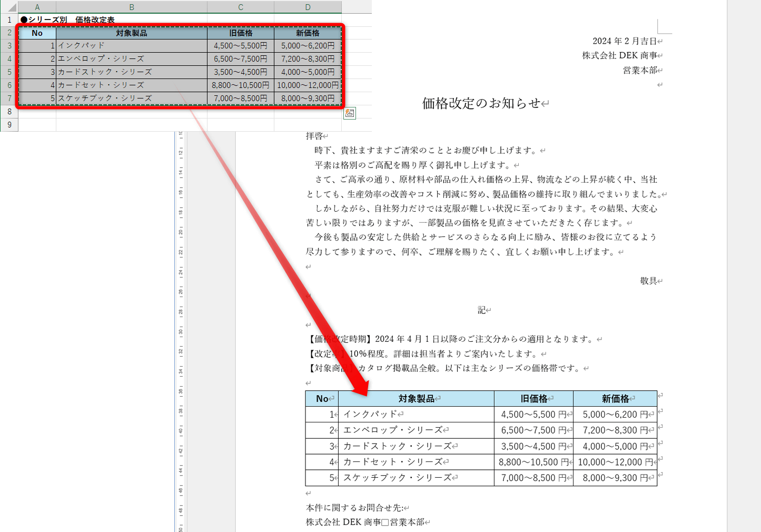Click the "インクパッド" cell in the Word table
761x532 pixels.
(x=416, y=415)
